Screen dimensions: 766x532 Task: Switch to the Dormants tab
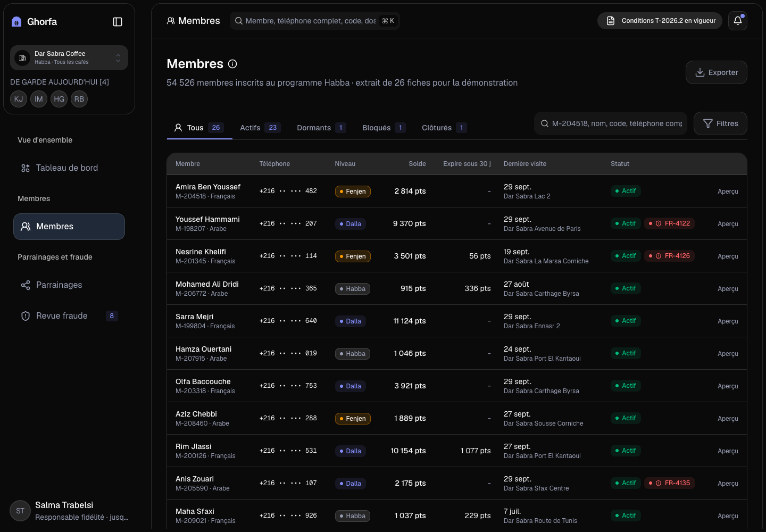(x=321, y=128)
